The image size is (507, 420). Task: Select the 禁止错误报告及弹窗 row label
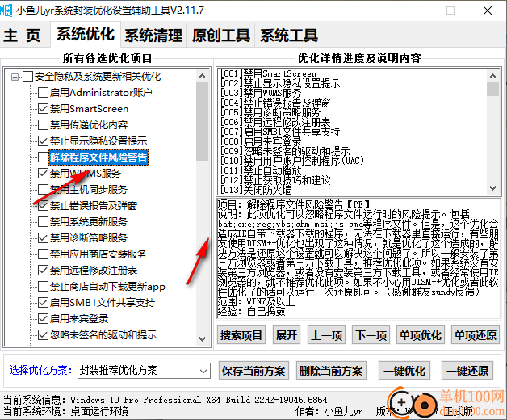[x=94, y=206]
